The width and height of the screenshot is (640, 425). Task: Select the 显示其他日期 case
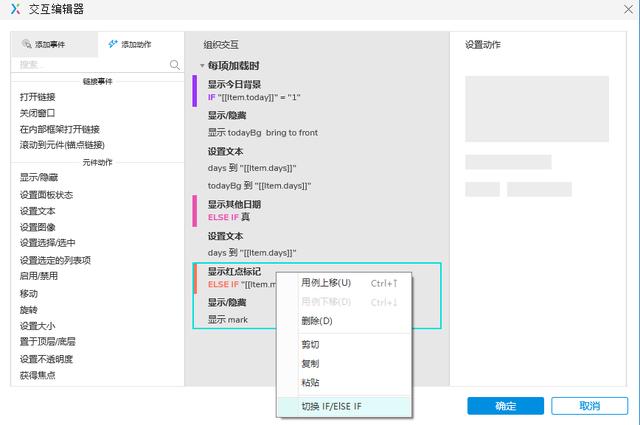point(234,205)
